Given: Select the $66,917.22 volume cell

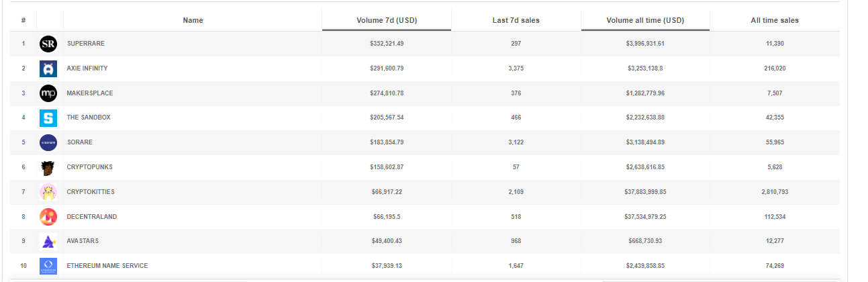Looking at the screenshot, I should 387,192.
